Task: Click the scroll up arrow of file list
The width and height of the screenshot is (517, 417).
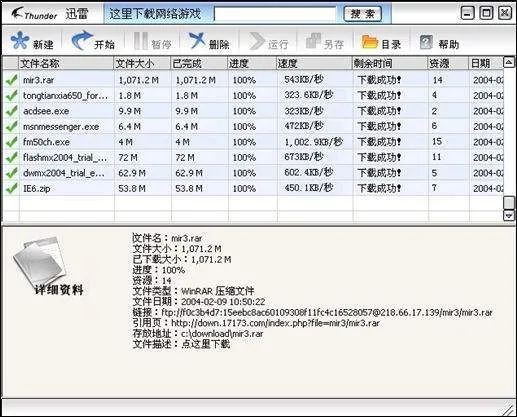Action: [509, 62]
